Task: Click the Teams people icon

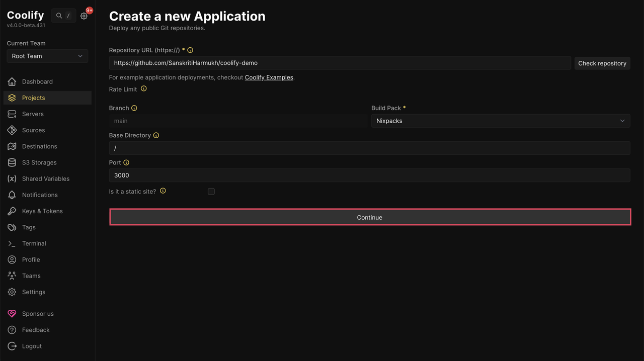Action: (12, 276)
